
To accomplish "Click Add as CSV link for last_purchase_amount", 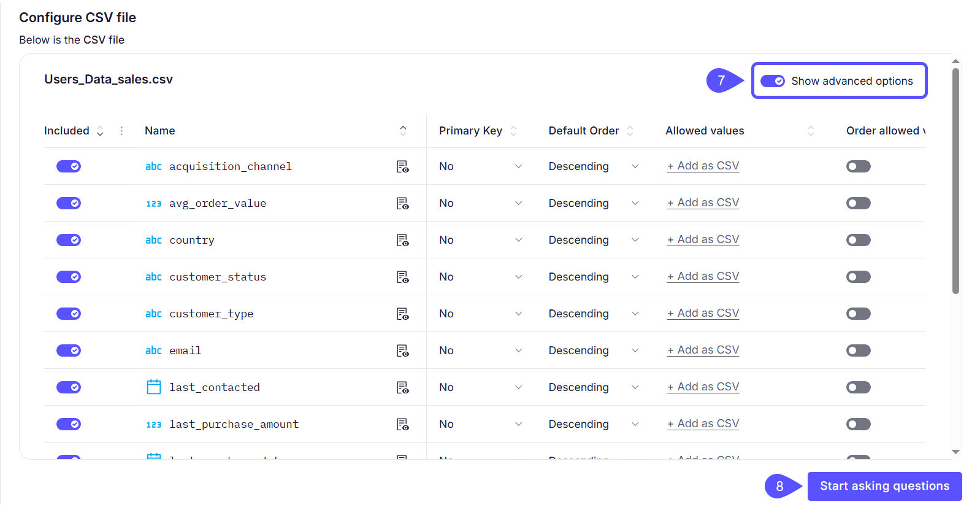I will click(703, 424).
